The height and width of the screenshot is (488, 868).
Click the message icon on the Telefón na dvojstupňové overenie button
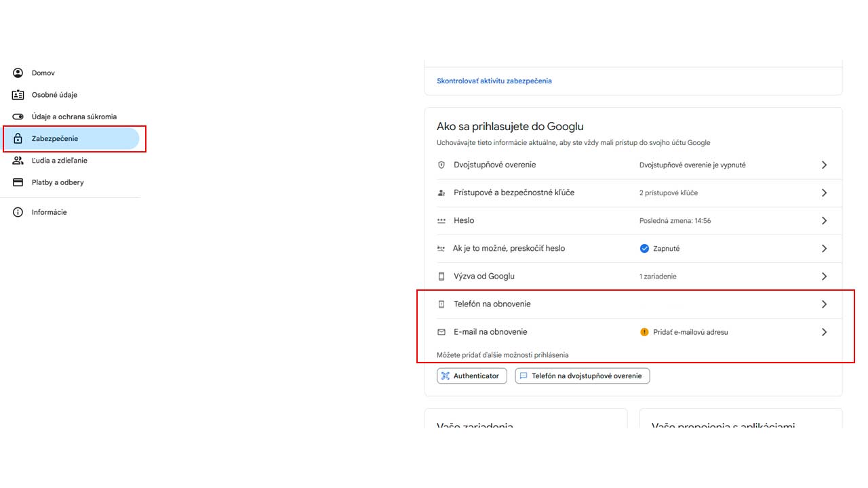coord(524,375)
